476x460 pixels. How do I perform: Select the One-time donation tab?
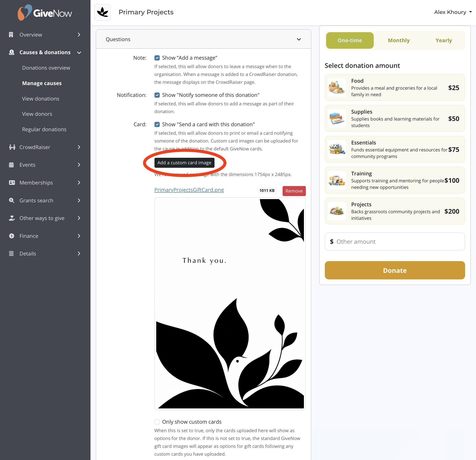350,40
